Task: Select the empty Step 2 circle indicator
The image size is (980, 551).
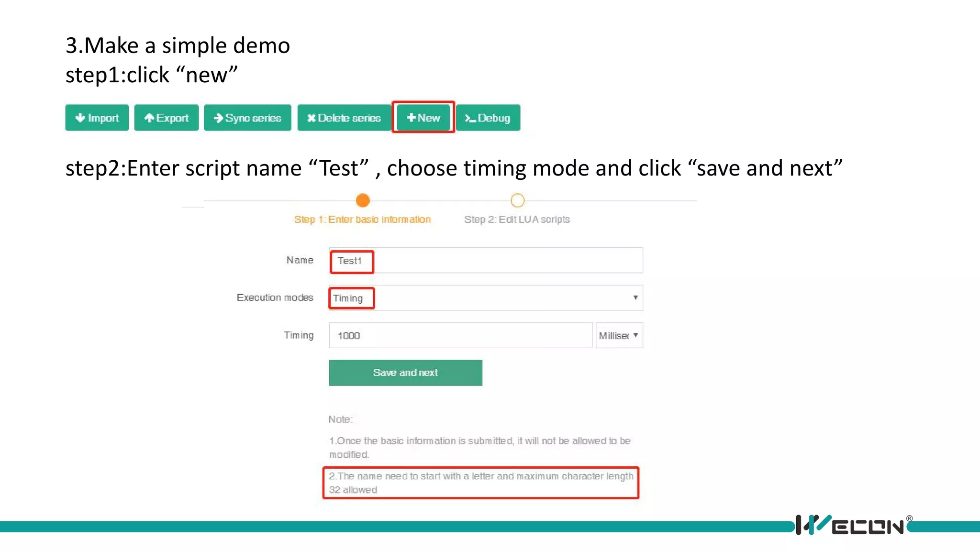Action: (517, 200)
